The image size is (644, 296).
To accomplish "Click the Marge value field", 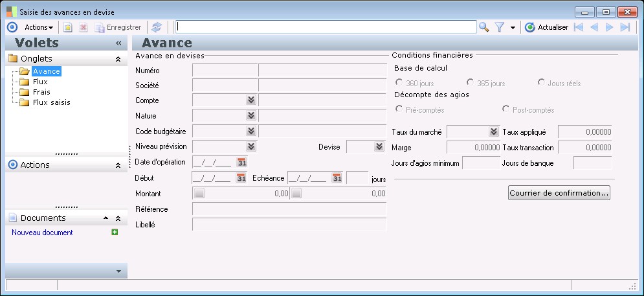I will point(473,148).
